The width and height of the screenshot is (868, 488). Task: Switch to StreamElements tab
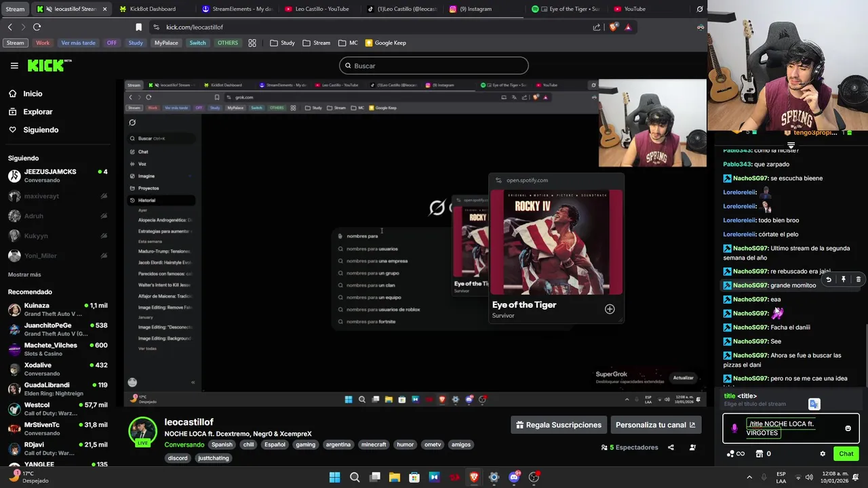pyautogui.click(x=236, y=9)
